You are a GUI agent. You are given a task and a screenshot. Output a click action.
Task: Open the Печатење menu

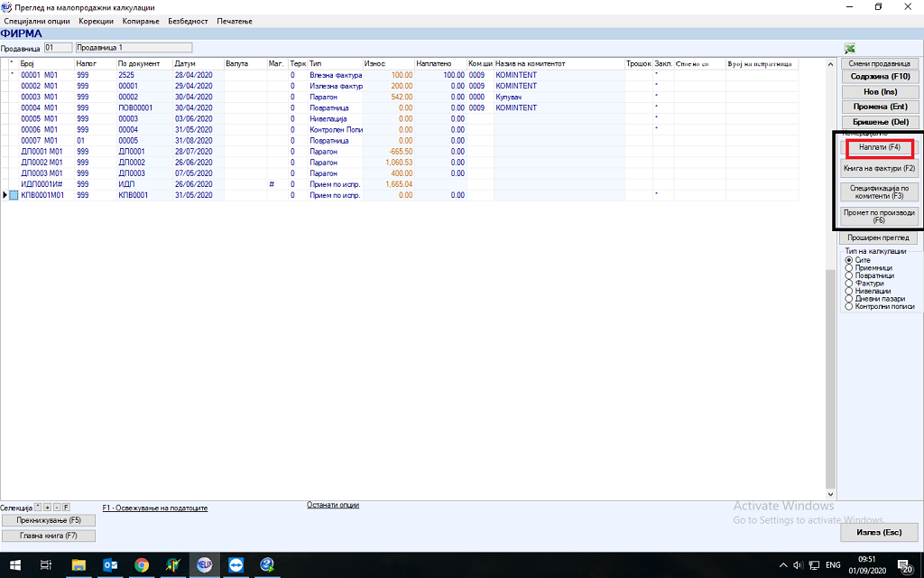point(235,21)
